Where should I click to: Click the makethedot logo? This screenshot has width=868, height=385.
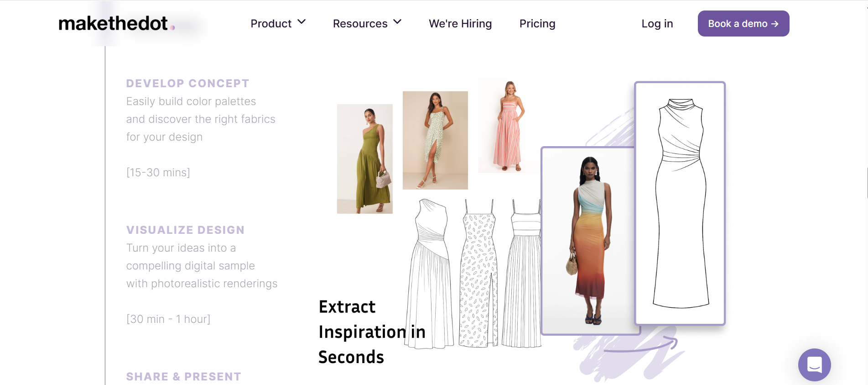117,23
